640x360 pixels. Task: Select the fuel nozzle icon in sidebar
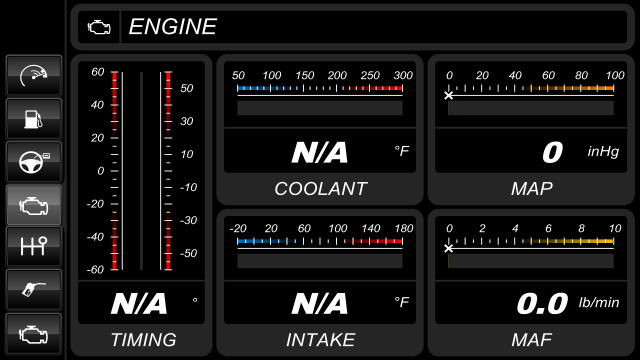point(33,290)
